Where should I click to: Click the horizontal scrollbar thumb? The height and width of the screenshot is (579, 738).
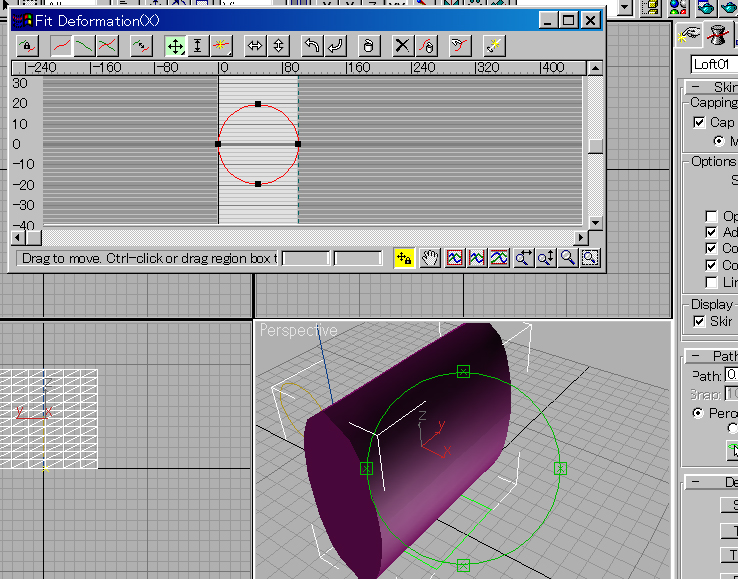coord(33,238)
